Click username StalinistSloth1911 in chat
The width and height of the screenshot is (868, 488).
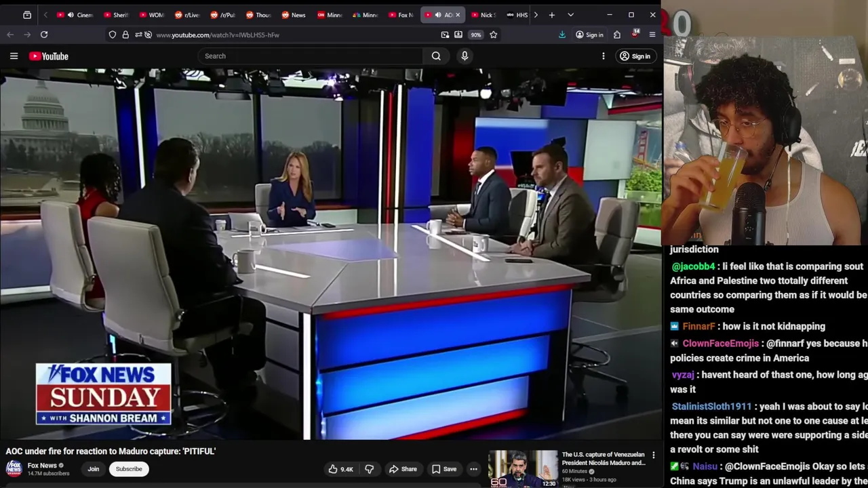pos(711,407)
